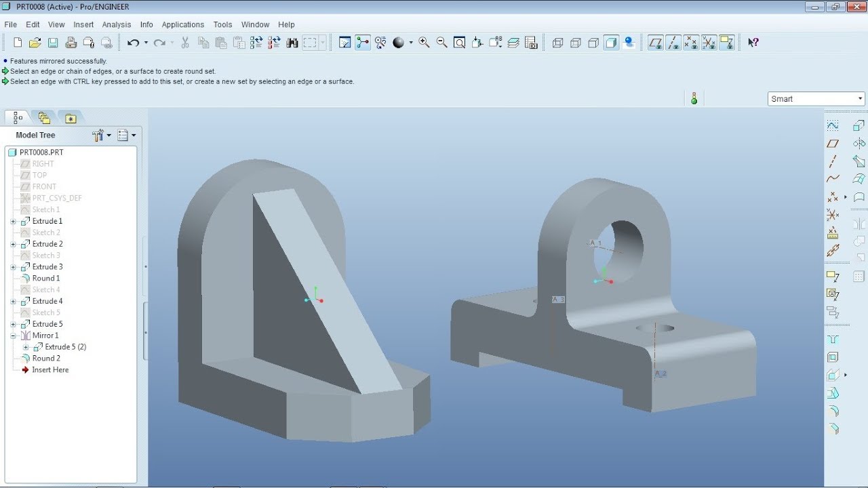Redo the undone operation
Image resolution: width=868 pixels, height=488 pixels.
[x=159, y=43]
